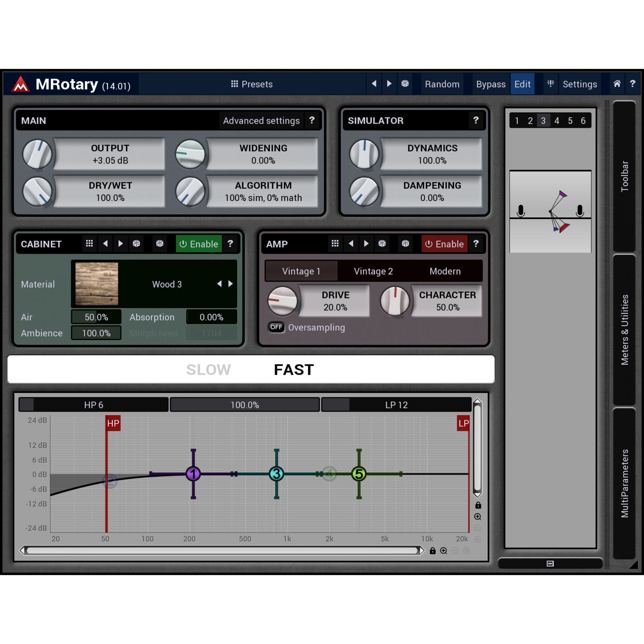
Task: Open help for the Main panel
Action: [312, 120]
